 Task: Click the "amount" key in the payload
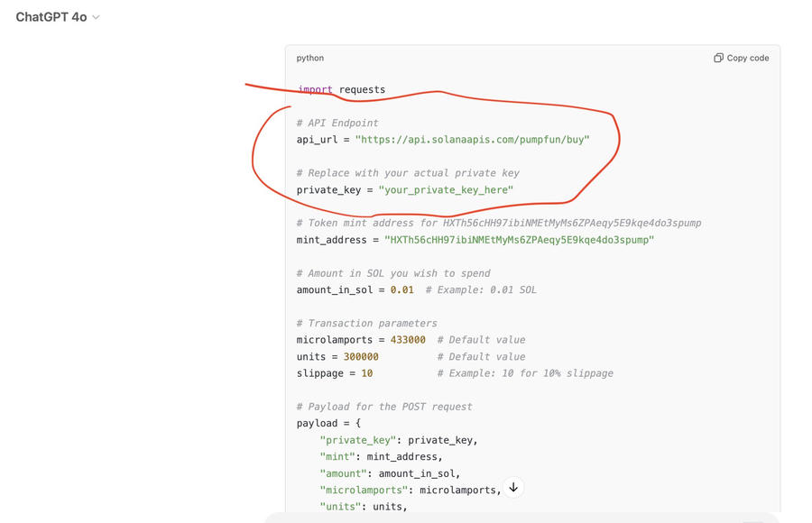pyautogui.click(x=343, y=473)
